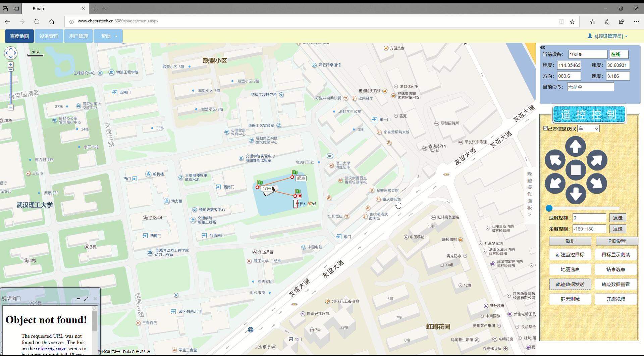Open the 设备管理 menu

point(49,36)
